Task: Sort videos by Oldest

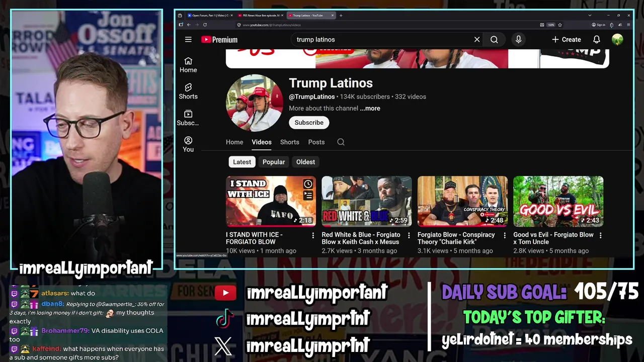Action: coord(305,162)
